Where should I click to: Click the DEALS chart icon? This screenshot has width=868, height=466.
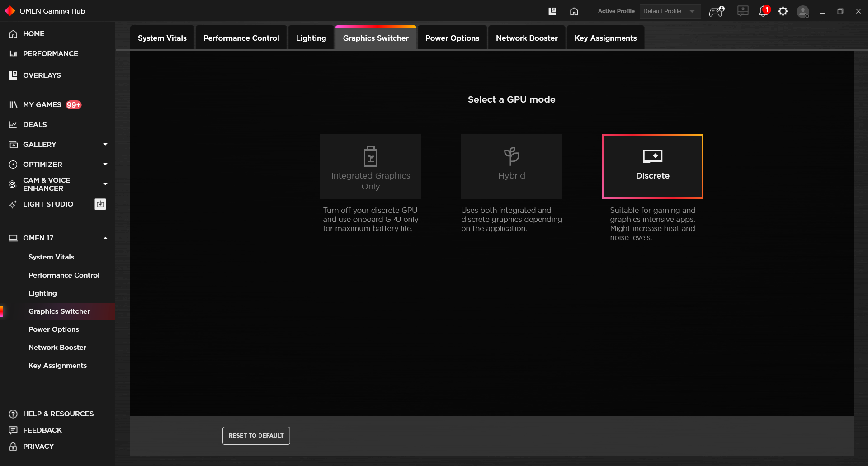point(13,124)
